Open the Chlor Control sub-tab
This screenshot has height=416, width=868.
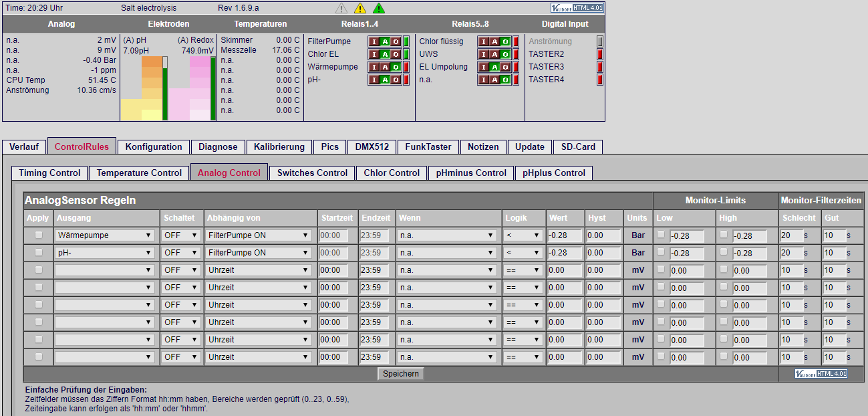point(392,173)
